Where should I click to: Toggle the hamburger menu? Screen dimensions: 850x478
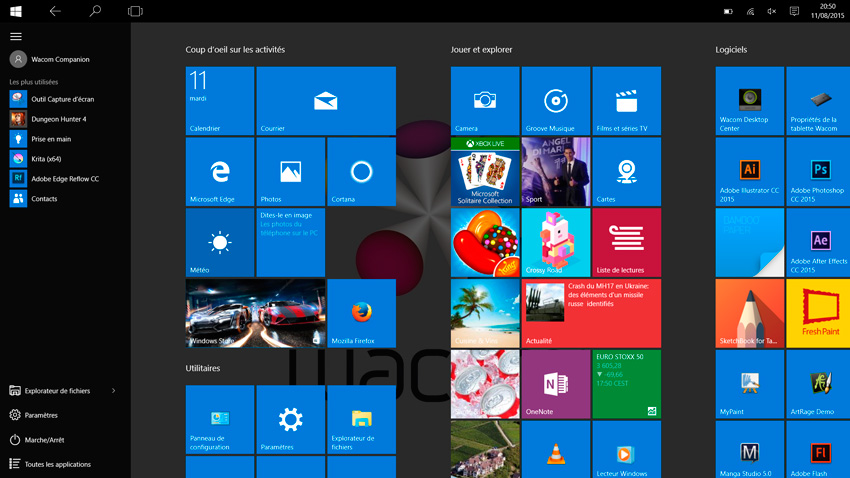16,36
